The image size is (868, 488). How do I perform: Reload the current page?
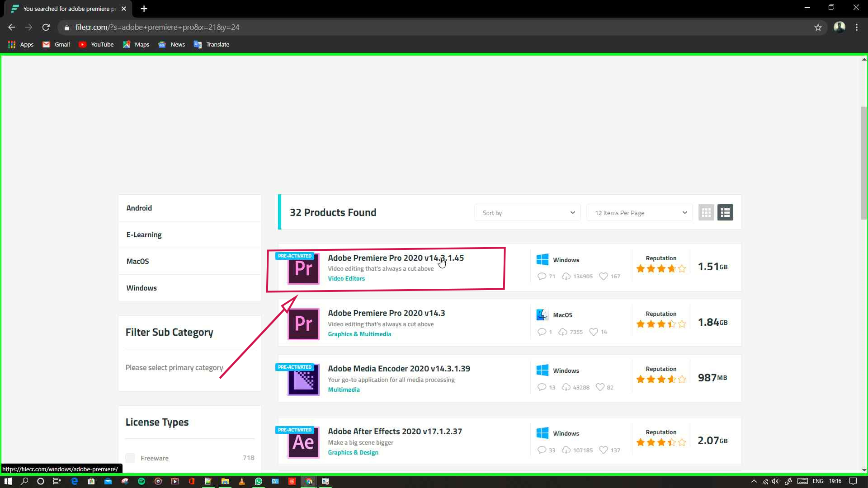coord(46,28)
